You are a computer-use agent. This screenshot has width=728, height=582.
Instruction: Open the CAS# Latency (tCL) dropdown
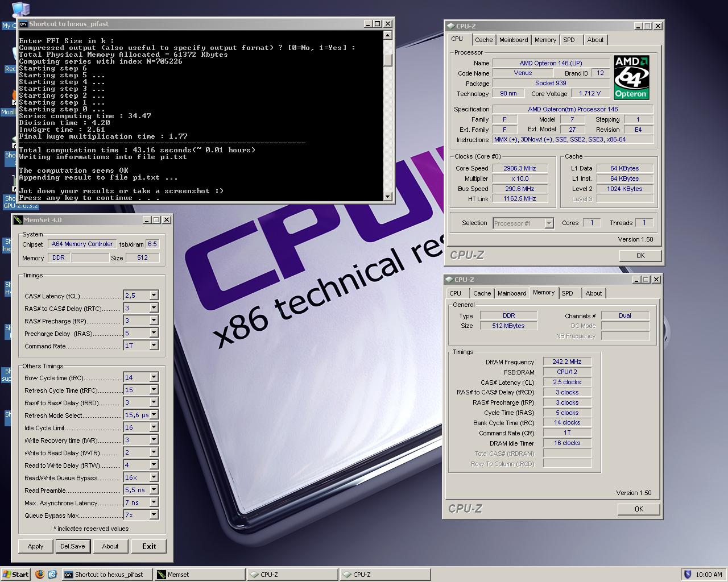coord(154,295)
